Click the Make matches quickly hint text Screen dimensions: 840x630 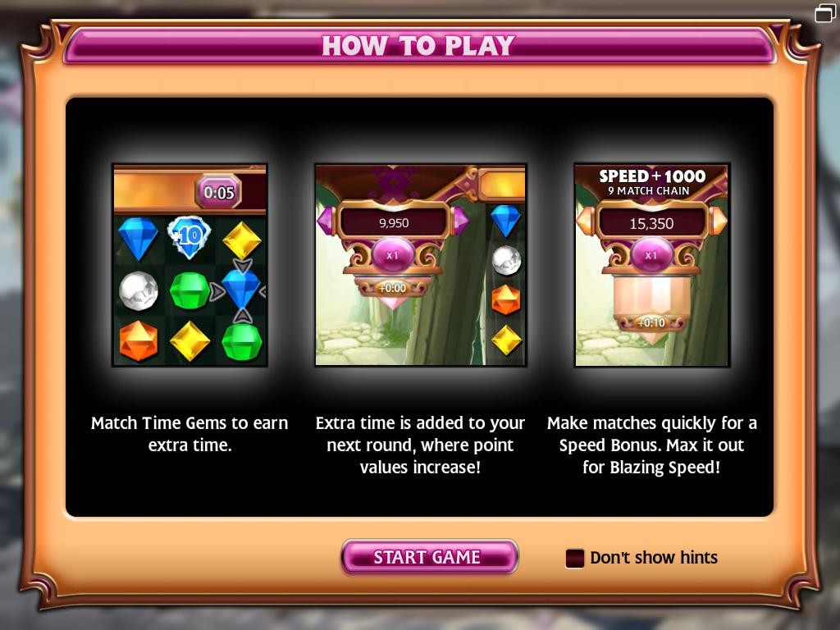651,445
